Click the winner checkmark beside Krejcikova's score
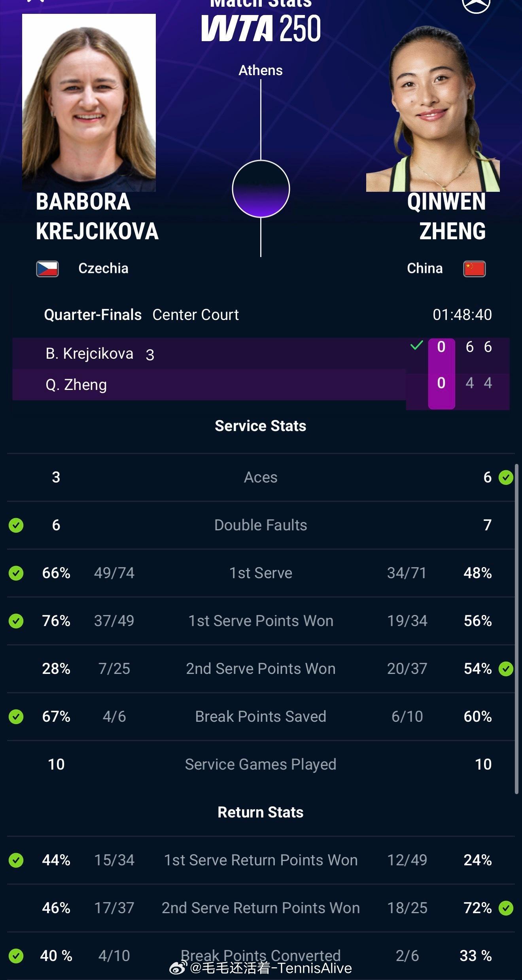The image size is (522, 980). point(416,345)
